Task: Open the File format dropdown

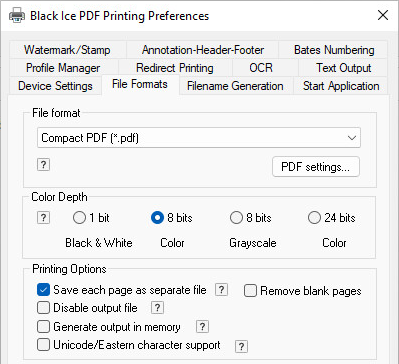Action: coord(199,138)
